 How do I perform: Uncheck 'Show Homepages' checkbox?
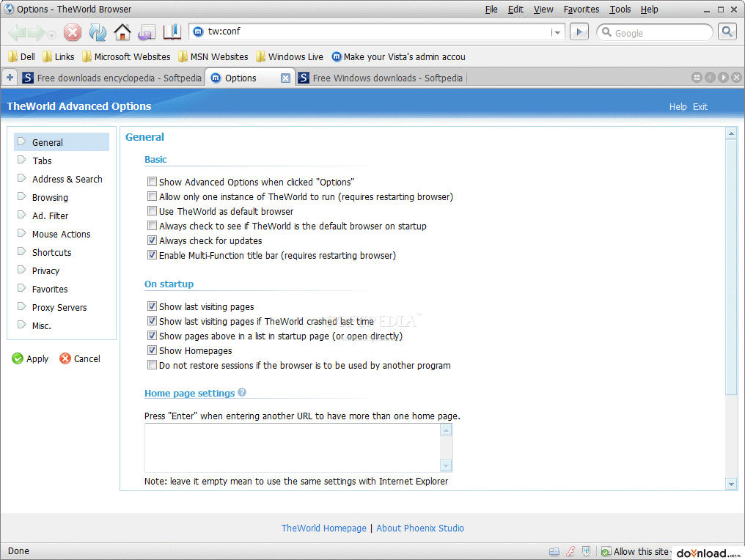click(152, 350)
